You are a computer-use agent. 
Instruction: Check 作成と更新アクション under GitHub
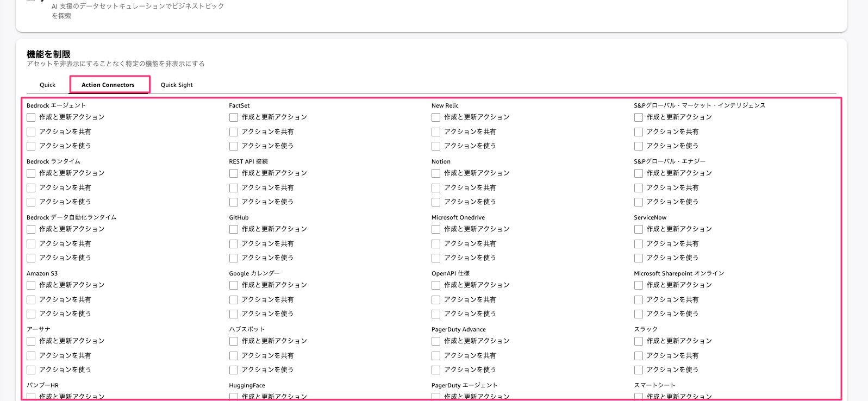click(234, 229)
